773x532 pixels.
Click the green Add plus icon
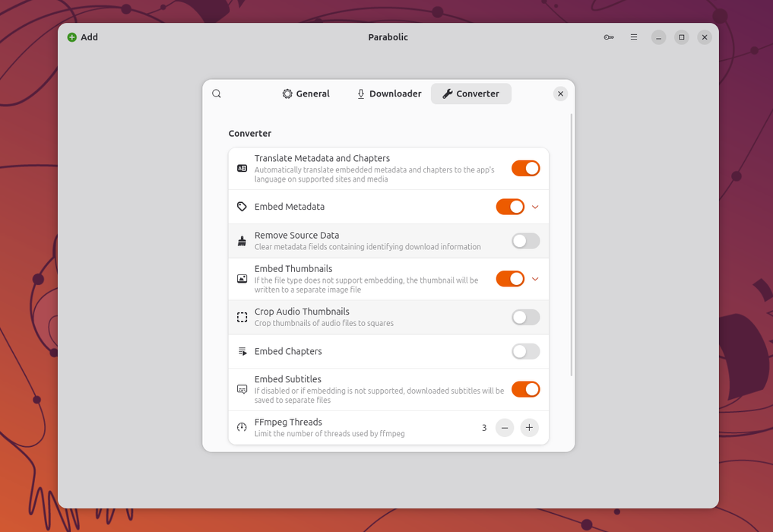(72, 37)
